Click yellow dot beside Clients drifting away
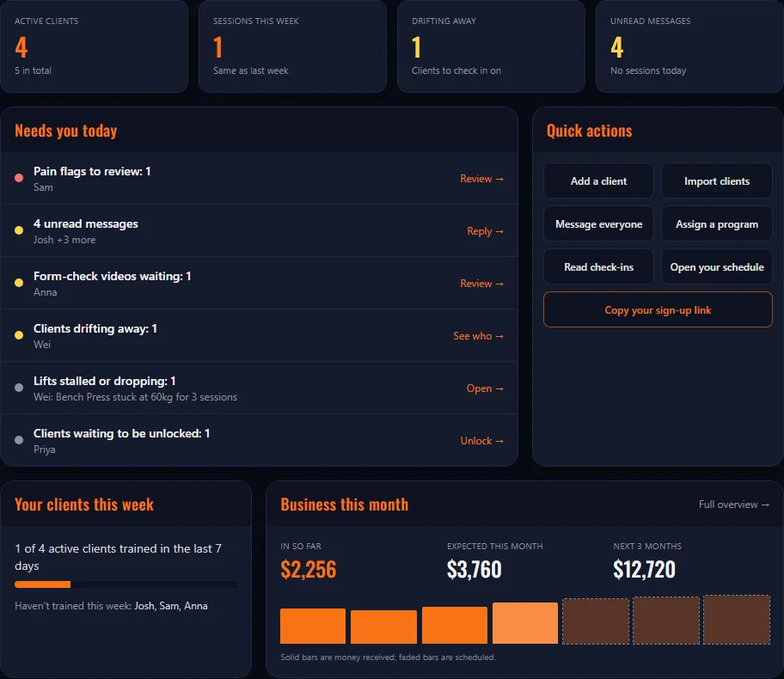Viewport: 784px width, 679px height. [19, 335]
